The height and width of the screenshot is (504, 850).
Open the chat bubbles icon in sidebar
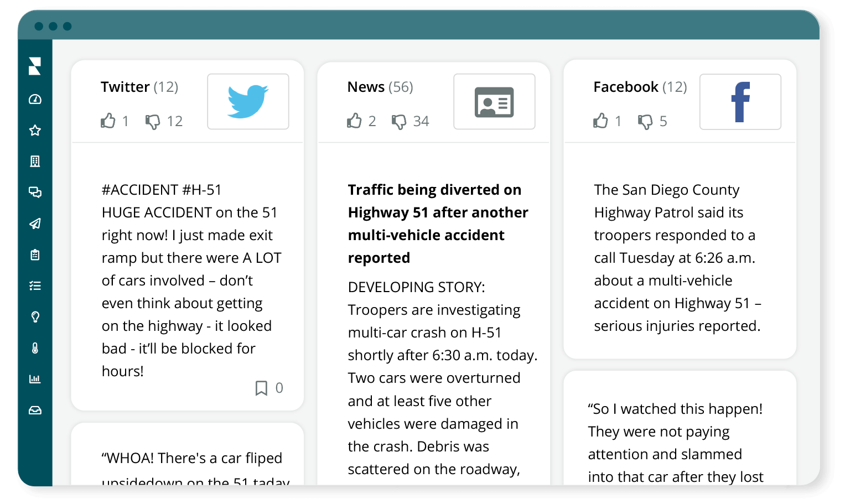tap(35, 192)
